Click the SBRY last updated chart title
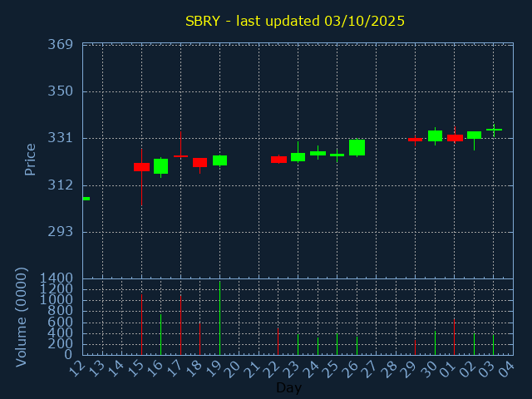Viewport: 532px width, 399px height. click(x=295, y=21)
